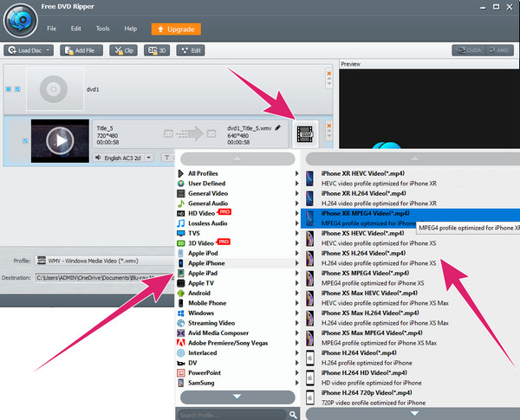Open the English AC3 audio track dropdown
This screenshot has height=420, width=520.
point(149,158)
